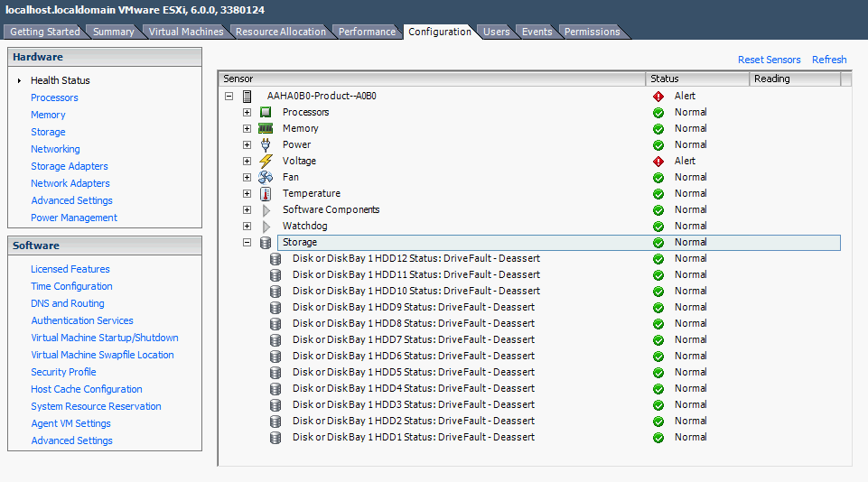
Task: Click the disk icon for HDD11
Action: (x=275, y=275)
